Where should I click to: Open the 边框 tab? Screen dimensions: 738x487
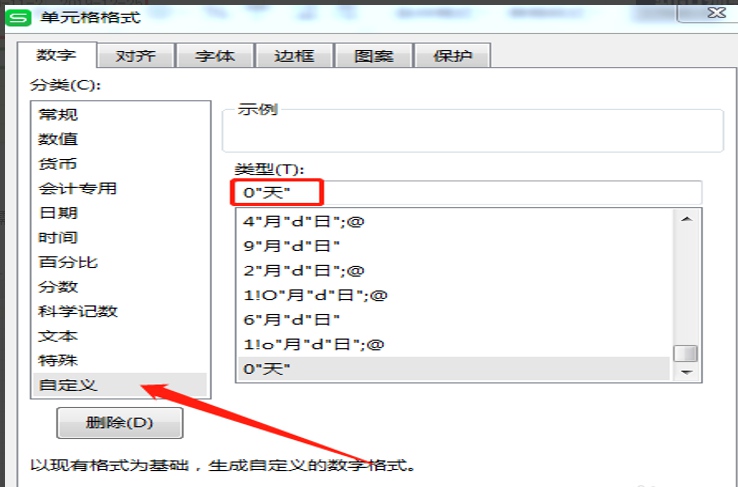pyautogui.click(x=294, y=56)
